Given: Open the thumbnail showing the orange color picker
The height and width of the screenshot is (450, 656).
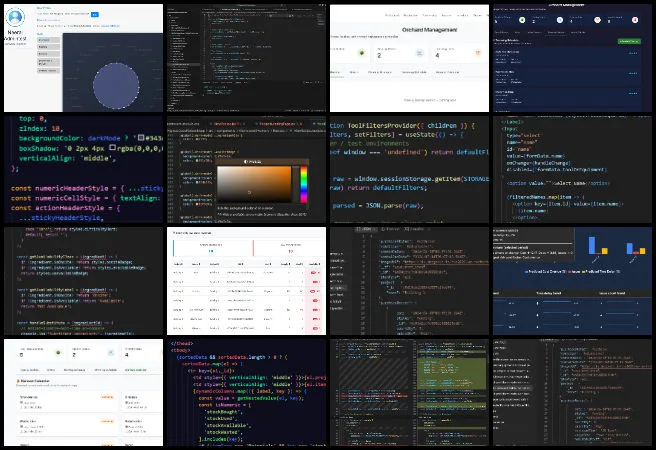Looking at the screenshot, I should coord(246,169).
